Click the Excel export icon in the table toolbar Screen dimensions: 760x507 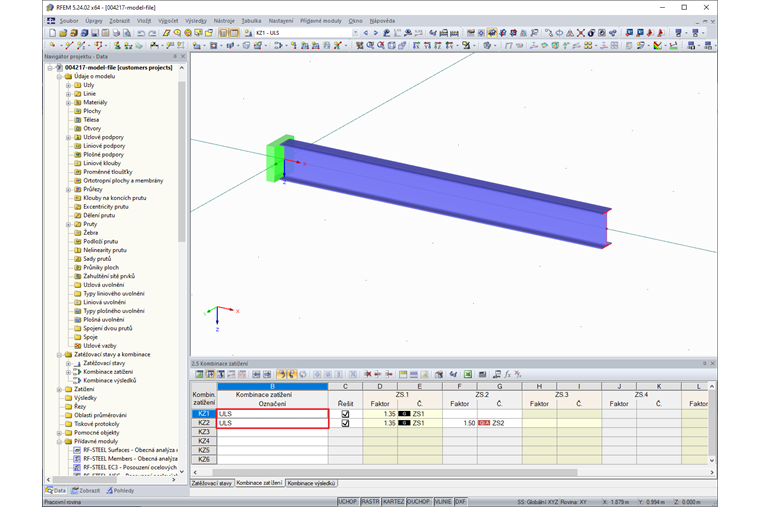click(x=468, y=374)
